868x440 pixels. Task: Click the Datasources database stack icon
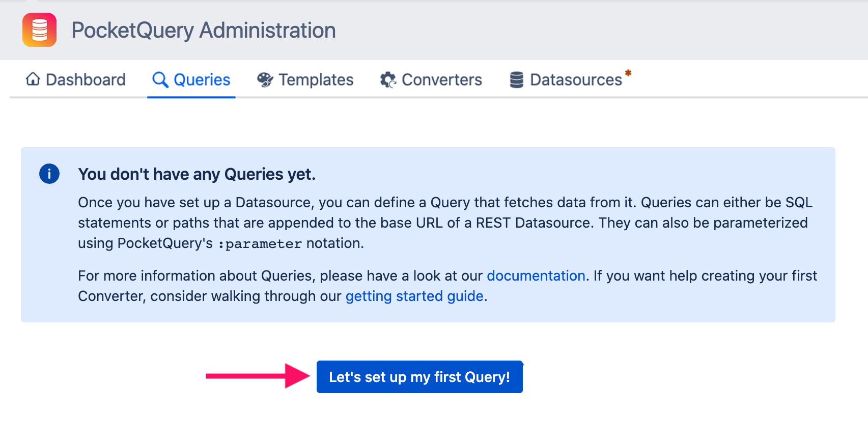pos(517,79)
